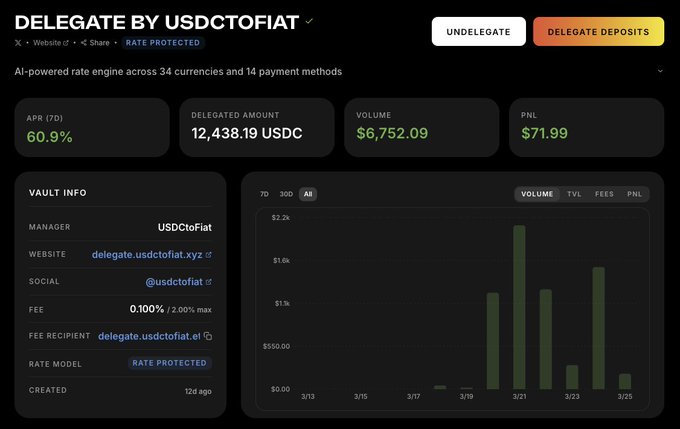The image size is (680, 429).
Task: Expand the vault description chevron
Action: (x=659, y=71)
